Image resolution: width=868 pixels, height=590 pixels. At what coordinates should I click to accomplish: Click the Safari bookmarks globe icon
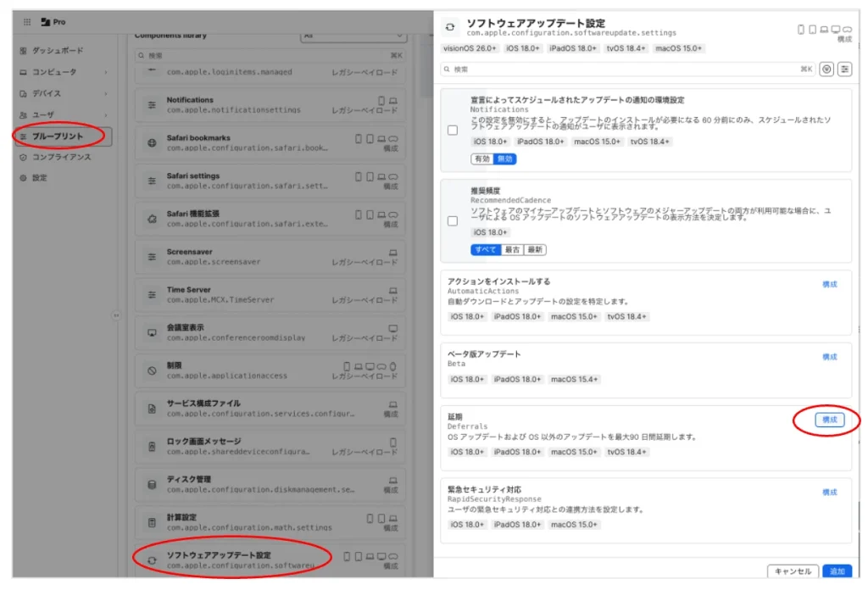point(152,143)
